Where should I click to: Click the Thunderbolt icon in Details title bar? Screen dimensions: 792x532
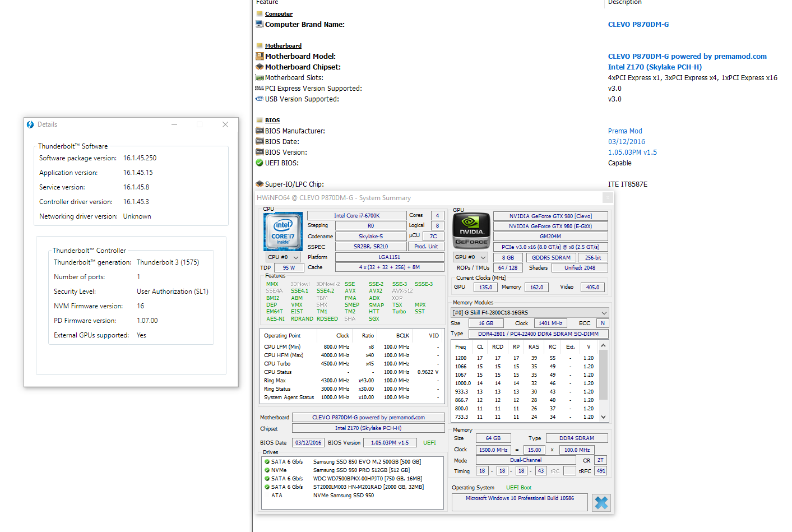(30, 124)
